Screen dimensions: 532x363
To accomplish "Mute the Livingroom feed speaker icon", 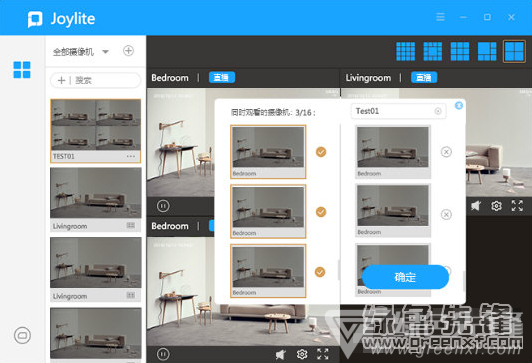I will (476, 206).
